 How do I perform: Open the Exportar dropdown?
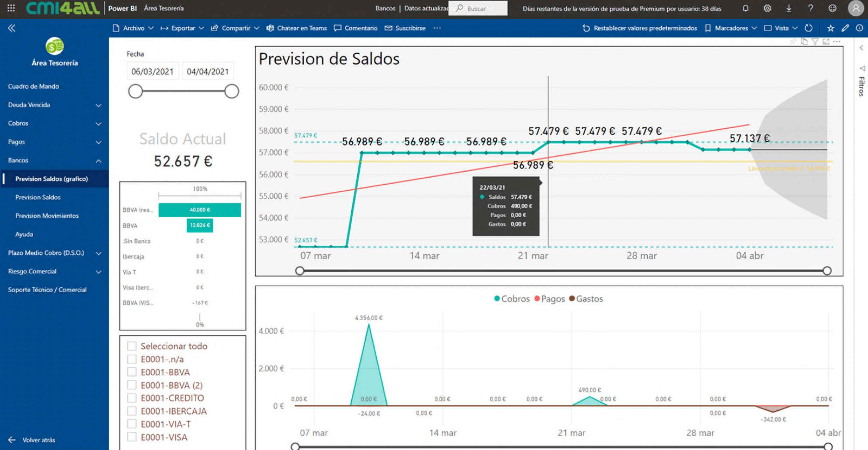click(x=182, y=28)
